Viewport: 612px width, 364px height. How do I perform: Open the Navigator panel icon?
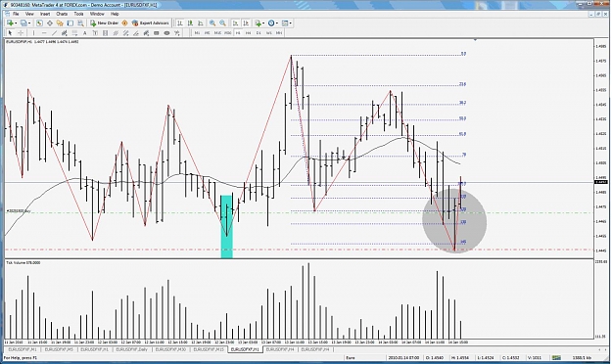coord(60,23)
